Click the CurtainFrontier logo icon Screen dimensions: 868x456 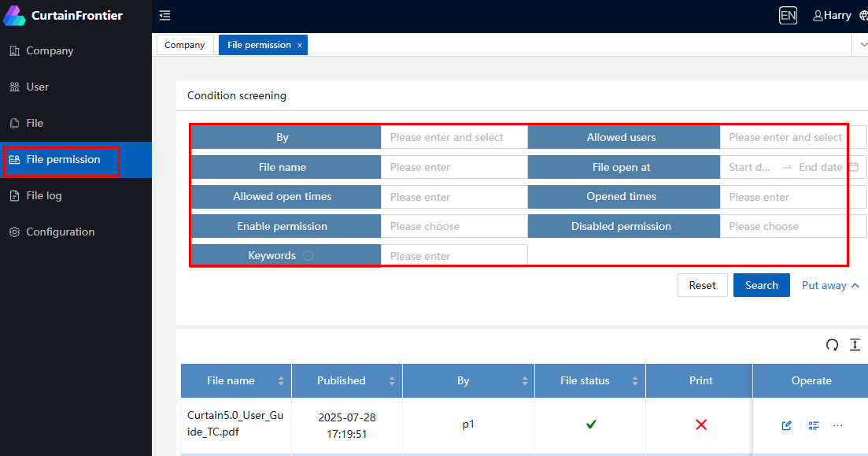tap(14, 16)
